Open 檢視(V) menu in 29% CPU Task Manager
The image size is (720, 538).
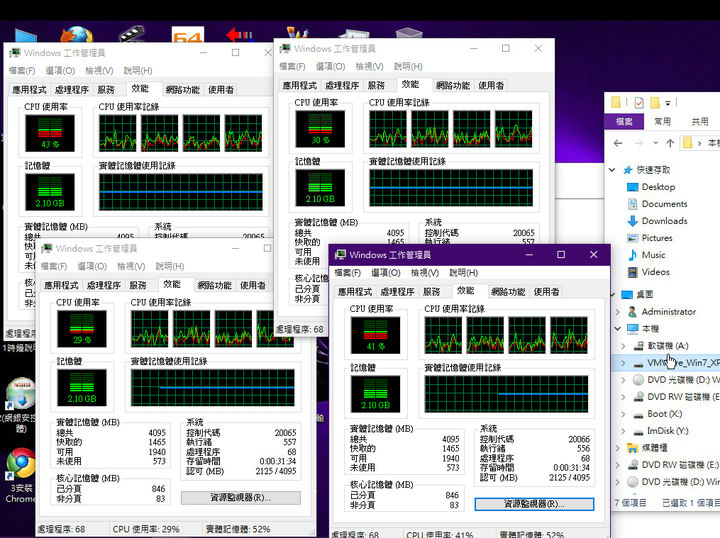point(131,266)
